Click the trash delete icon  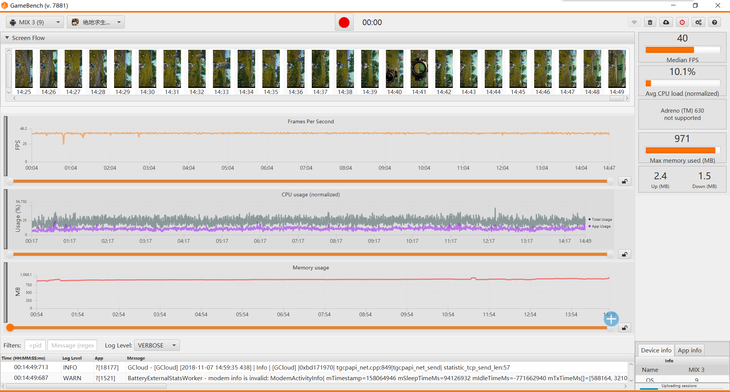pos(650,22)
